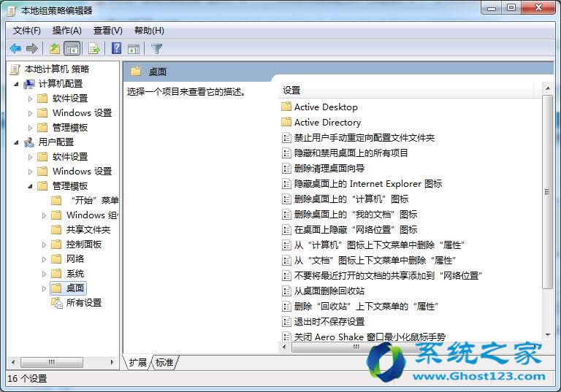Image resolution: width=561 pixels, height=392 pixels.
Task: Click the Active Desktop folder icon
Action: pos(286,107)
